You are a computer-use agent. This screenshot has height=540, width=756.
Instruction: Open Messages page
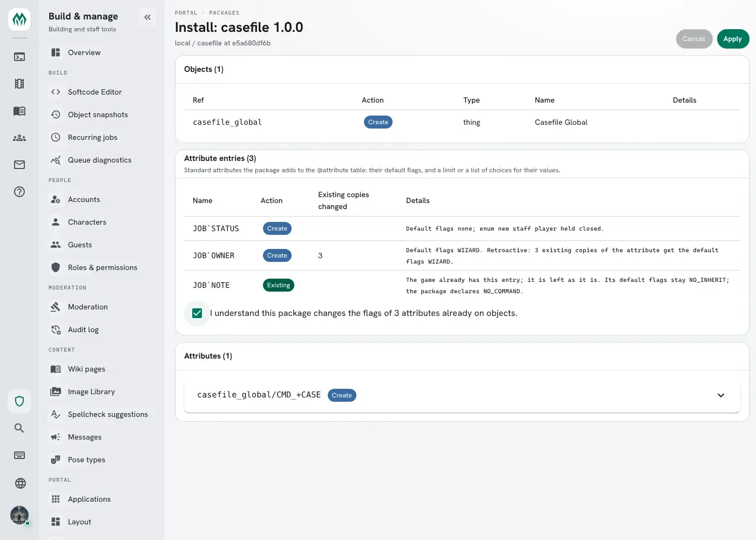click(x=102, y=437)
